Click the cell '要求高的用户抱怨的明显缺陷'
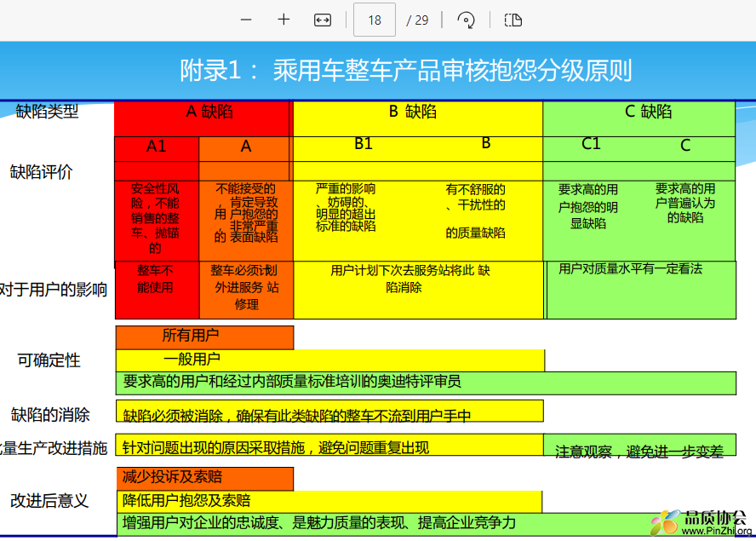 coord(588,206)
